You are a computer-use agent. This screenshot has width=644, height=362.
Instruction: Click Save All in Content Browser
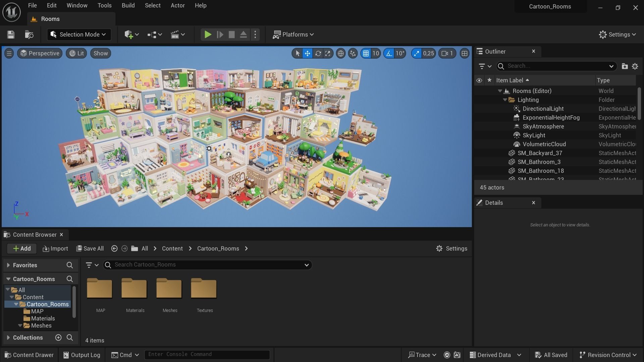click(90, 248)
